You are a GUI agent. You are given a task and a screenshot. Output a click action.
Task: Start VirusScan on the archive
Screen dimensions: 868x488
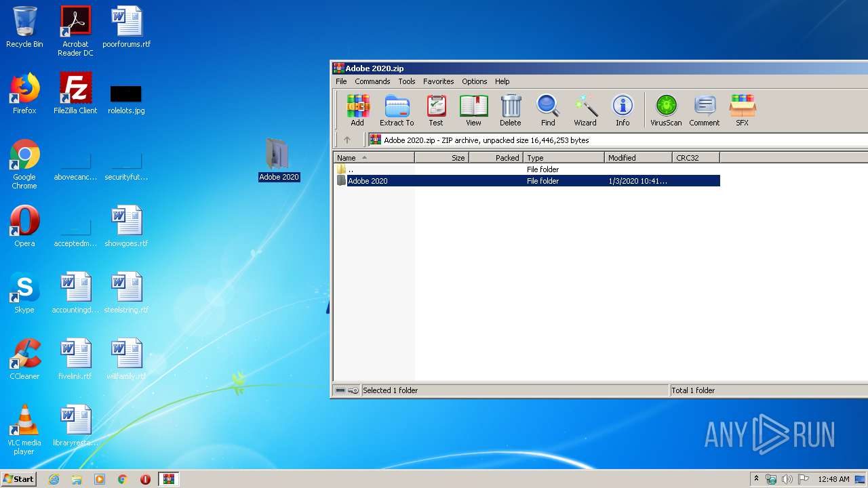click(666, 110)
